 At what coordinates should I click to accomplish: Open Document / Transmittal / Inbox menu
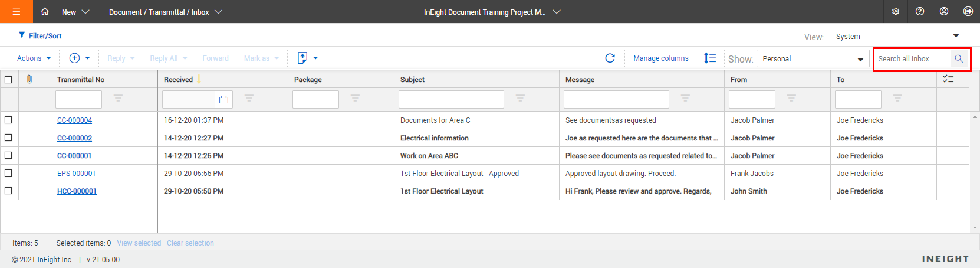[x=165, y=12]
